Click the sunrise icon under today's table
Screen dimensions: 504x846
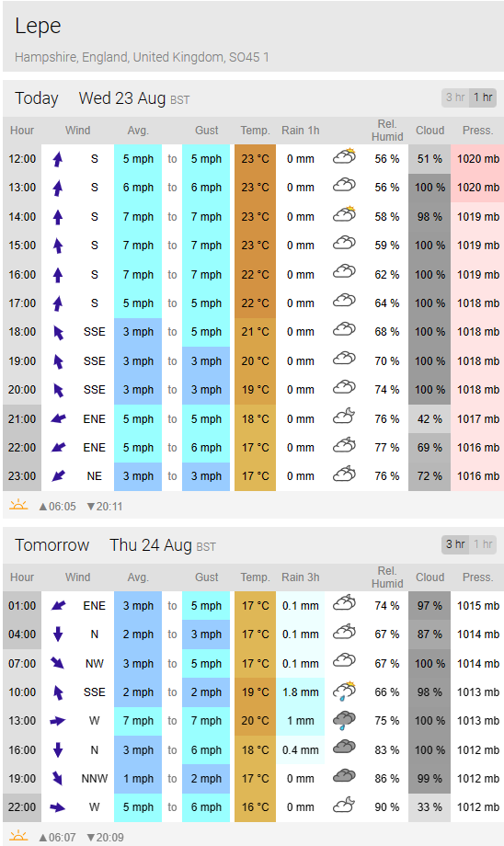[19, 506]
